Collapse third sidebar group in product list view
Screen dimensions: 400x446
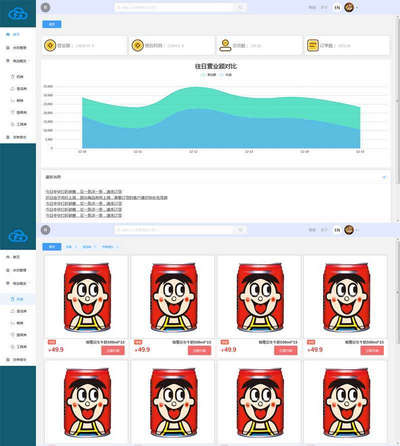(x=17, y=283)
